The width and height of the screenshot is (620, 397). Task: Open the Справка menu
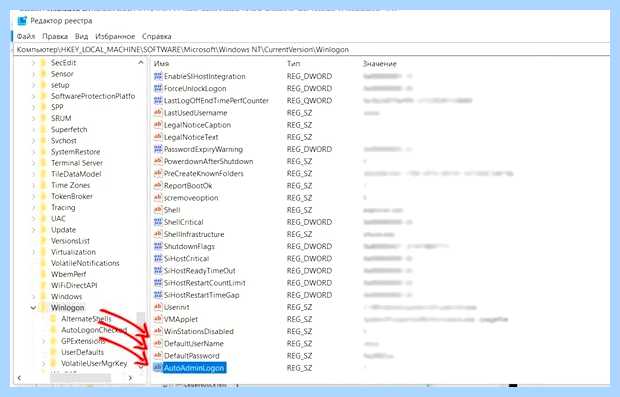coord(157,36)
